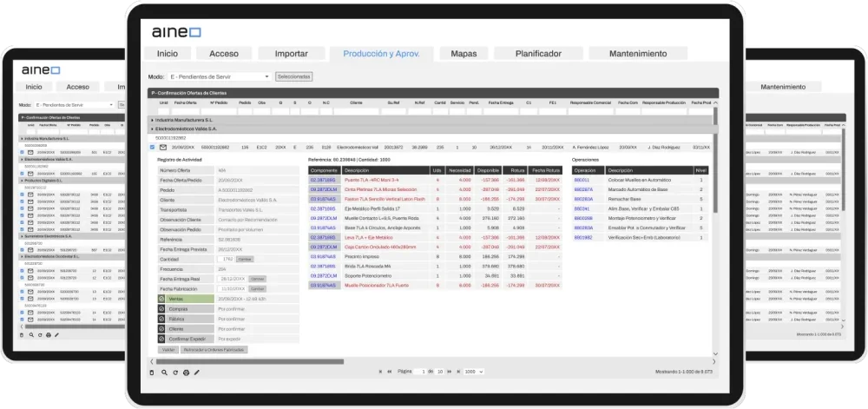
Task: Go to first page using the pager icon
Action: coord(380,372)
